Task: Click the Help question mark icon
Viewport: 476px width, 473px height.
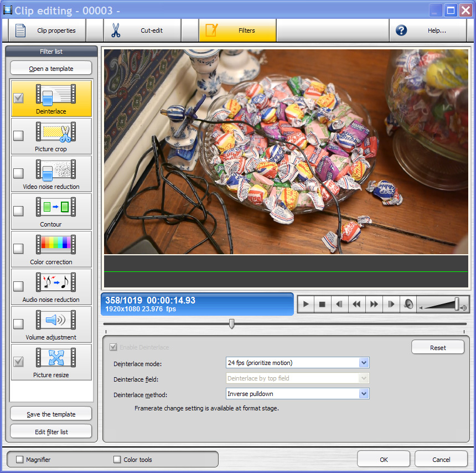Action: tap(401, 30)
